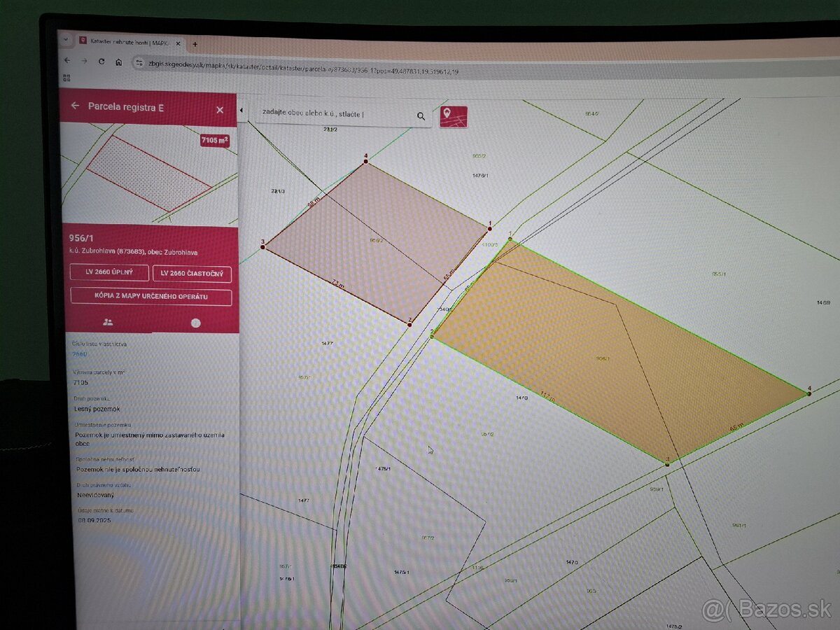Click the magnifier search icon in map search box
The height and width of the screenshot is (630, 840).
(x=421, y=116)
